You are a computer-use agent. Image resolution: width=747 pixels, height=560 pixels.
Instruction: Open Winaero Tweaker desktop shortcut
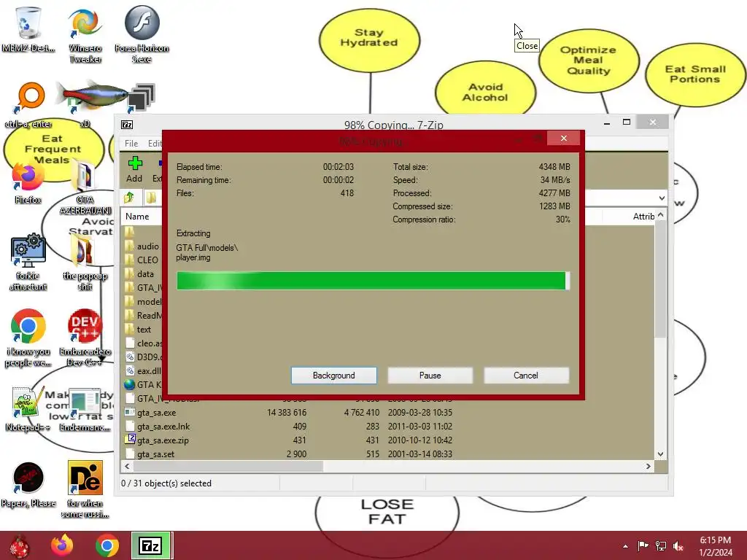tap(85, 34)
